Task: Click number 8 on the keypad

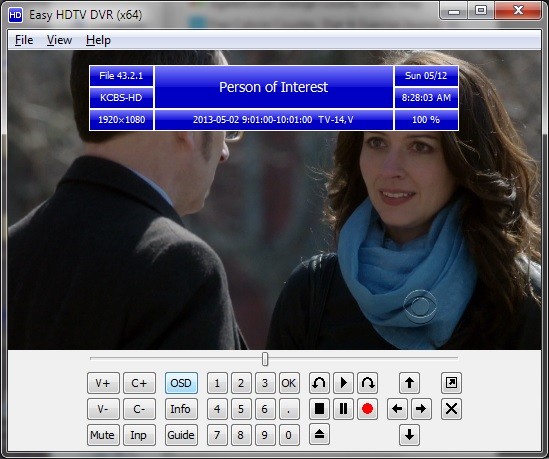Action: tap(241, 435)
